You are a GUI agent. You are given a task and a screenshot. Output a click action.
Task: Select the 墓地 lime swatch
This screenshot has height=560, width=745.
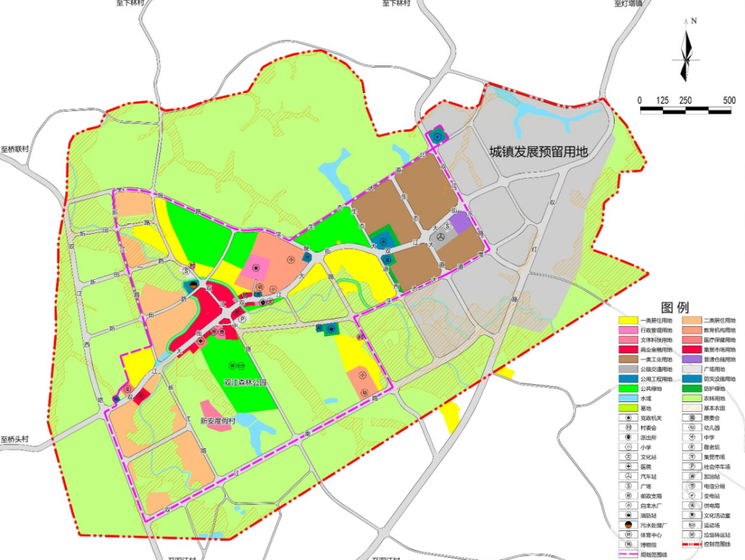coord(628,408)
